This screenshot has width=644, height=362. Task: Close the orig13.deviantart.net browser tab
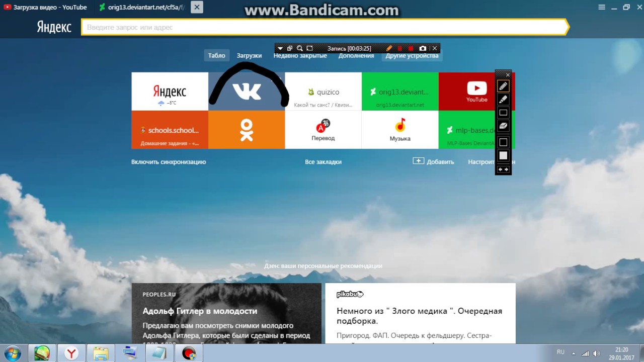197,7
